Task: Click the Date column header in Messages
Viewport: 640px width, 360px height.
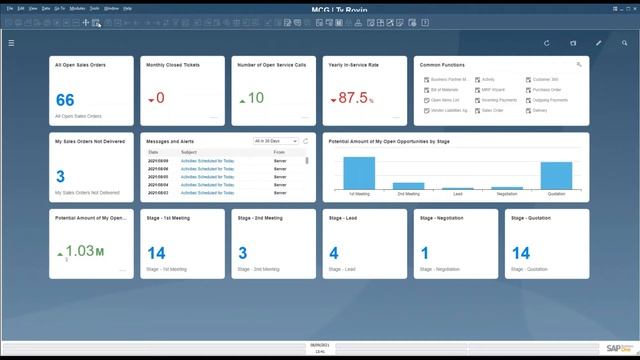Action: pos(153,152)
